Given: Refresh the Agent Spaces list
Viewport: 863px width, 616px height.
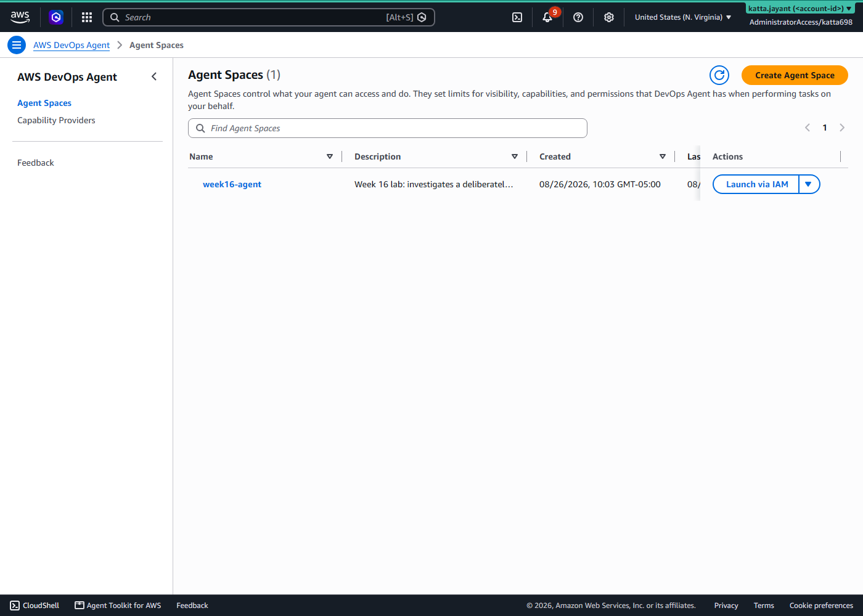Looking at the screenshot, I should 719,75.
